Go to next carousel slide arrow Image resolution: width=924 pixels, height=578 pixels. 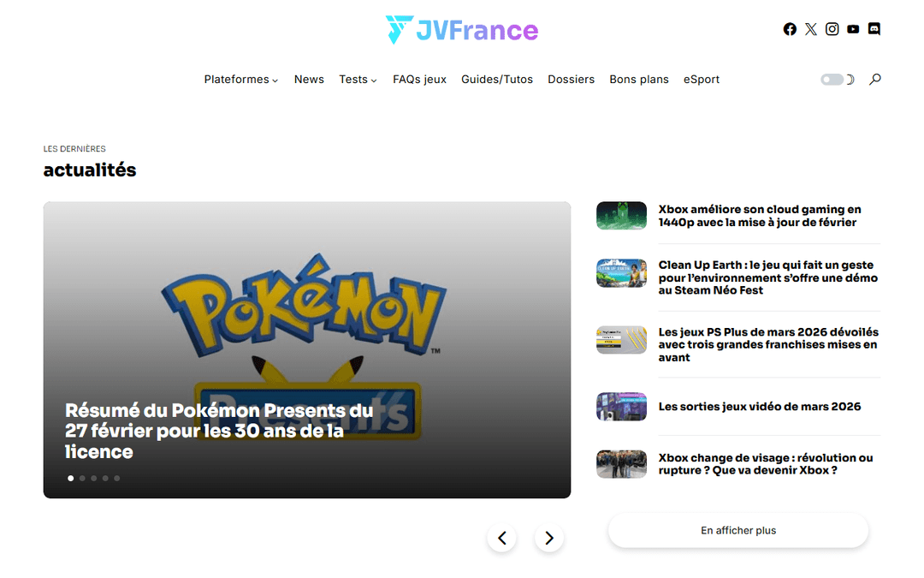pos(549,538)
